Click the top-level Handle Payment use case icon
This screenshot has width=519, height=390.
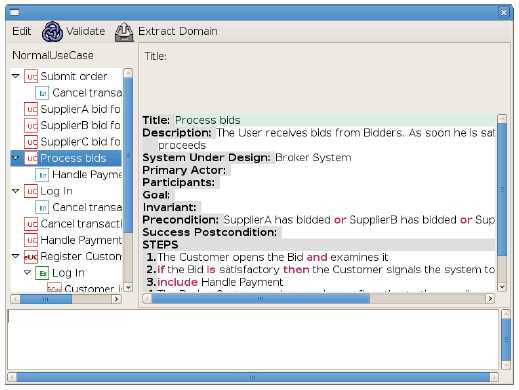[31, 240]
